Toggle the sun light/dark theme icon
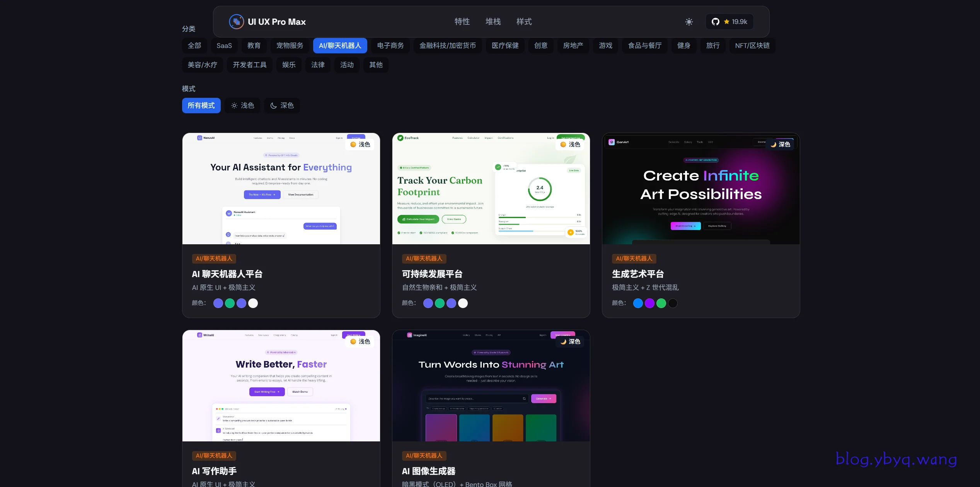980x487 pixels. 689,22
